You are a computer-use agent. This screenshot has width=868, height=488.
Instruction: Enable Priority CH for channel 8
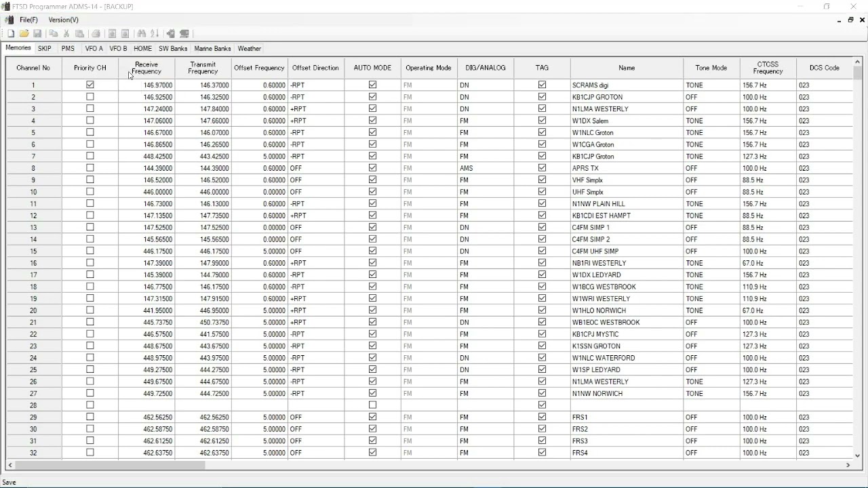tap(90, 168)
